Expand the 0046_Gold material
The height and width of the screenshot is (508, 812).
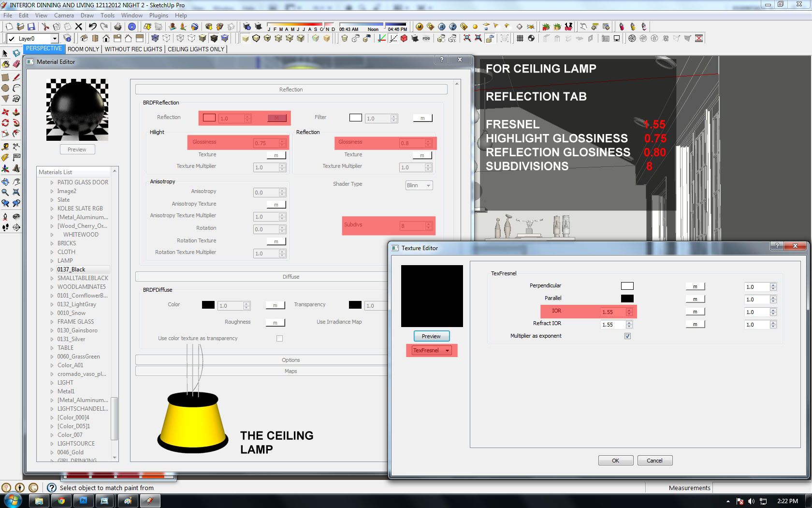[52, 452]
